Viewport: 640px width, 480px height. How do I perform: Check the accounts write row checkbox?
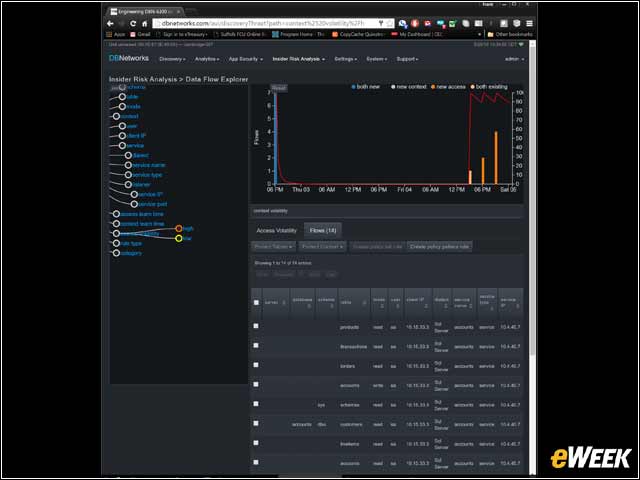pos(256,384)
